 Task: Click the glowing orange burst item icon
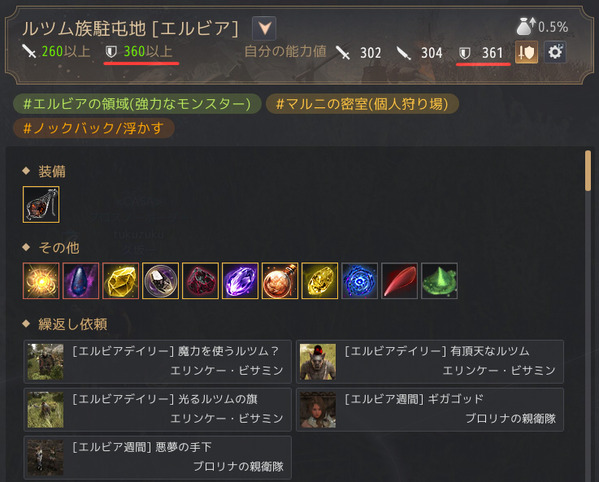pos(41,281)
